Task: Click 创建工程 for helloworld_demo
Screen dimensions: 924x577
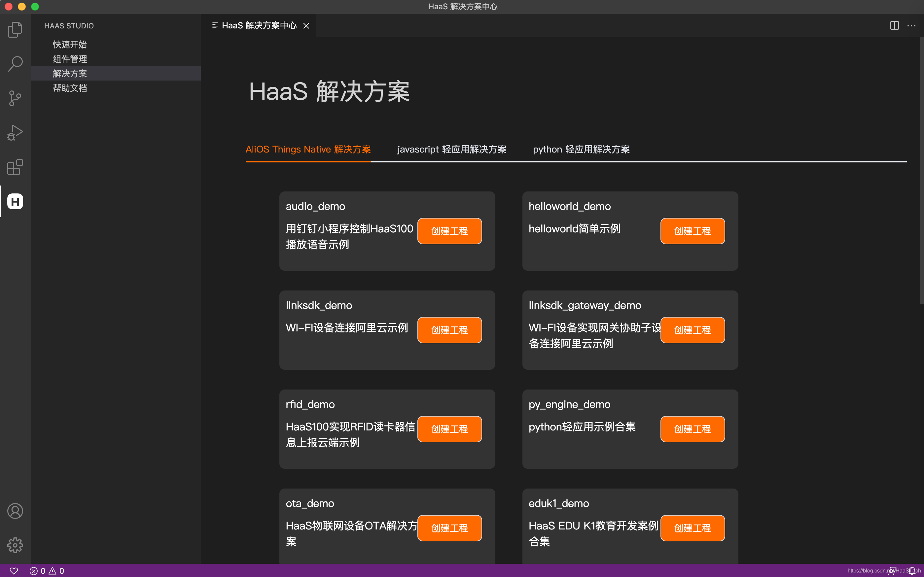Action: point(692,231)
